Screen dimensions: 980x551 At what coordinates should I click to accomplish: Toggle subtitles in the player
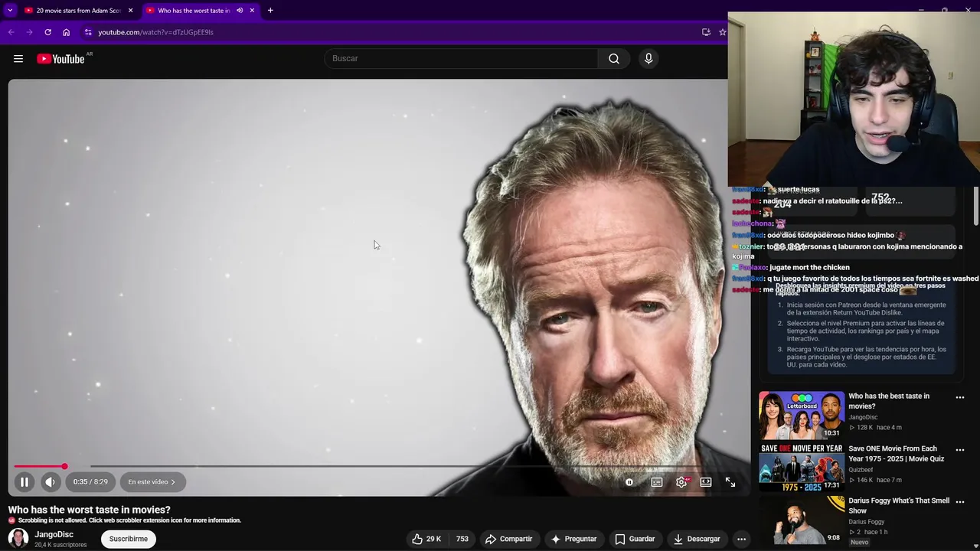[657, 482]
